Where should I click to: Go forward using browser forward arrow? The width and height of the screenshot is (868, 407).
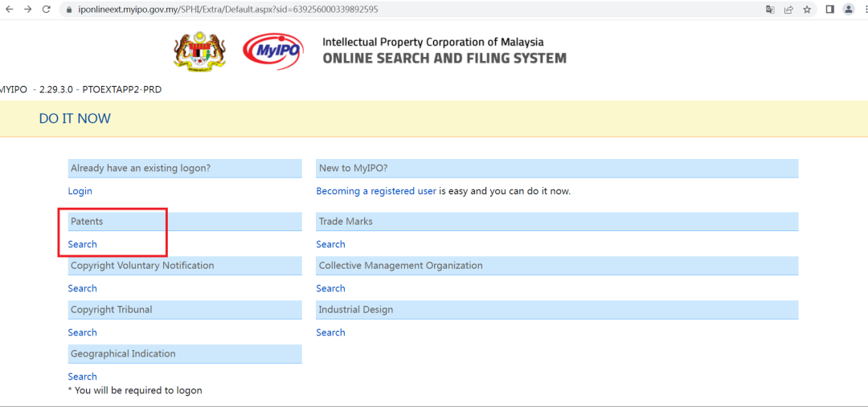pos(27,10)
